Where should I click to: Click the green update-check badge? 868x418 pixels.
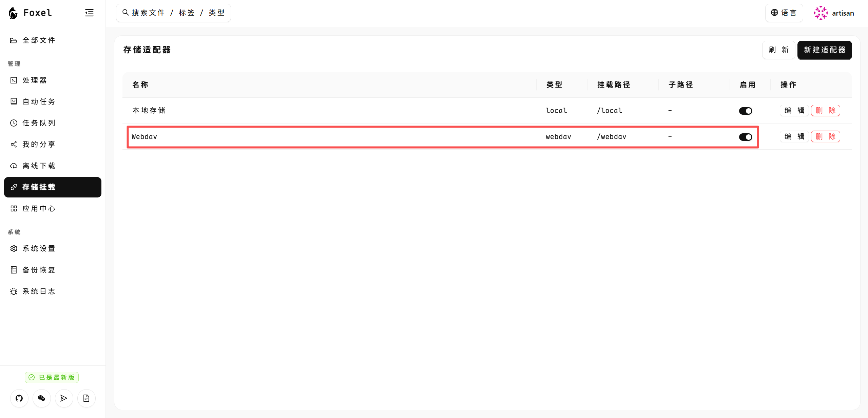[x=52, y=377]
